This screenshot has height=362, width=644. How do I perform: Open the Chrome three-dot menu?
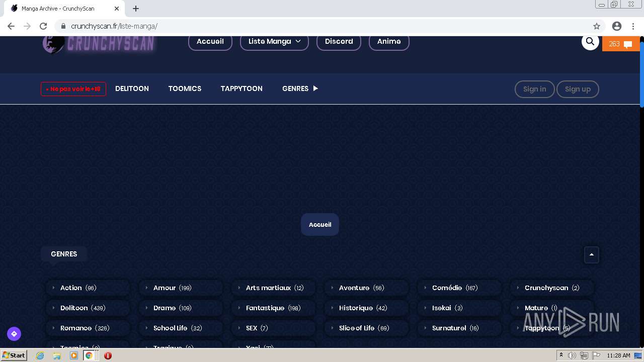pos(633,26)
